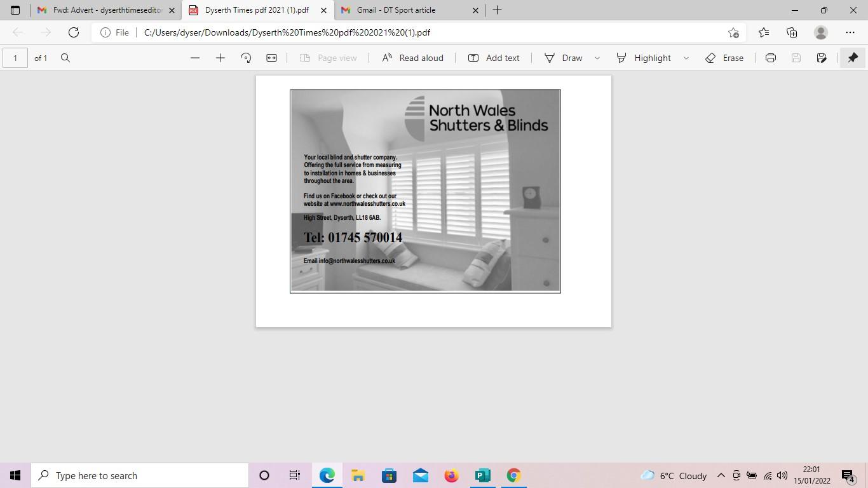Viewport: 868px width, 488px height.
Task: Open the Mail app
Action: (420, 475)
